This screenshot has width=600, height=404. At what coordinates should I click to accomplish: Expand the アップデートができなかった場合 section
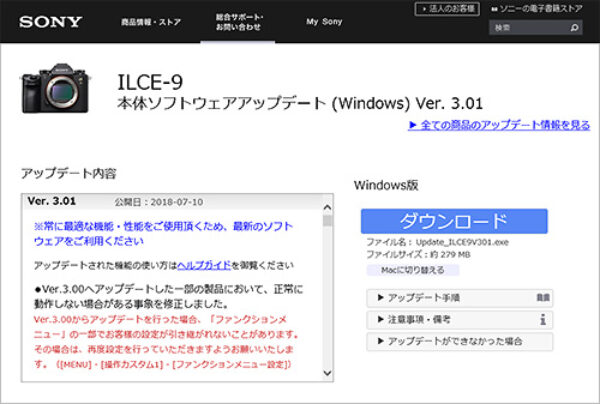tap(459, 341)
